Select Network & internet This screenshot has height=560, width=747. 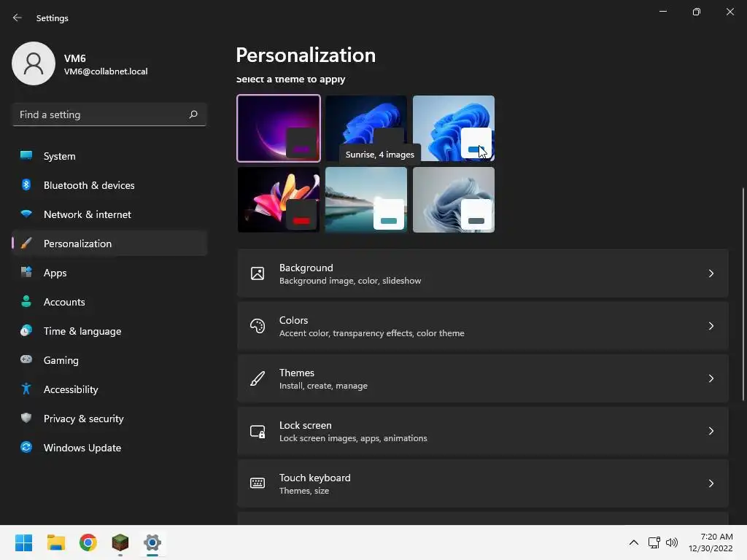click(x=109, y=214)
